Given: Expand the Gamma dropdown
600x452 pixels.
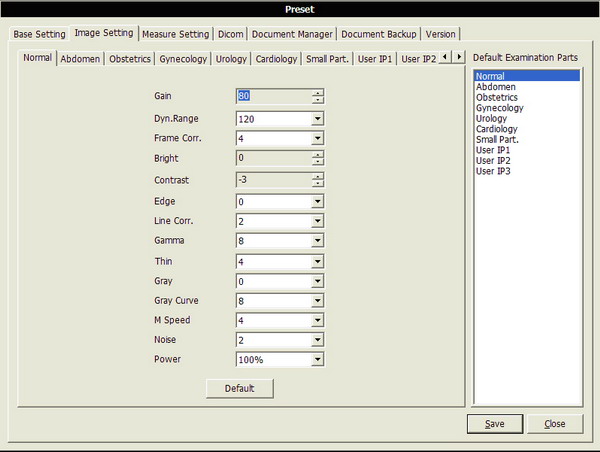Looking at the screenshot, I should tap(318, 241).
